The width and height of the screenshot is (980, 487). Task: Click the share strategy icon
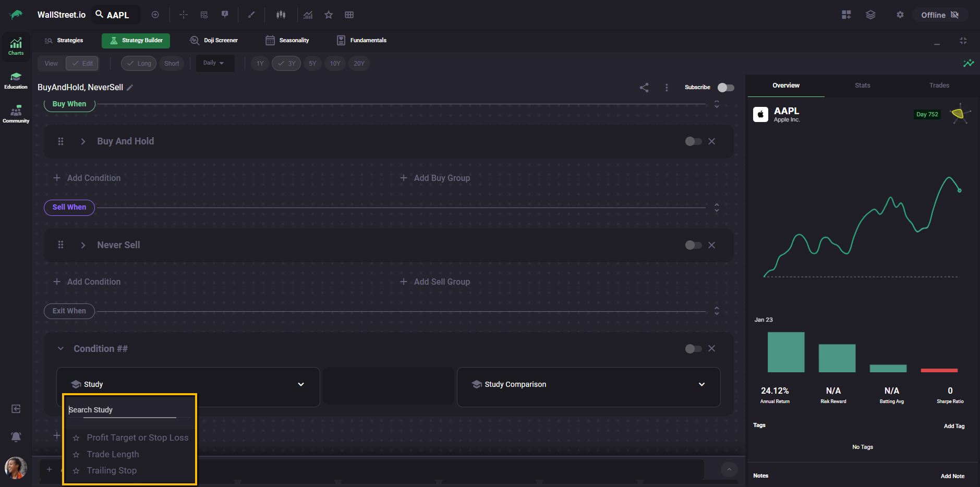pos(644,88)
